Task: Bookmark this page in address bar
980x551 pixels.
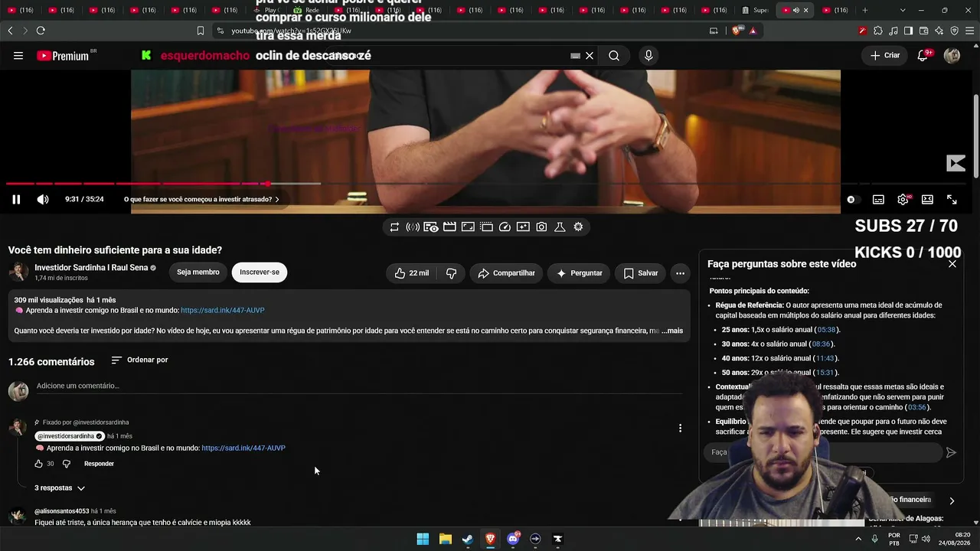Action: (201, 31)
